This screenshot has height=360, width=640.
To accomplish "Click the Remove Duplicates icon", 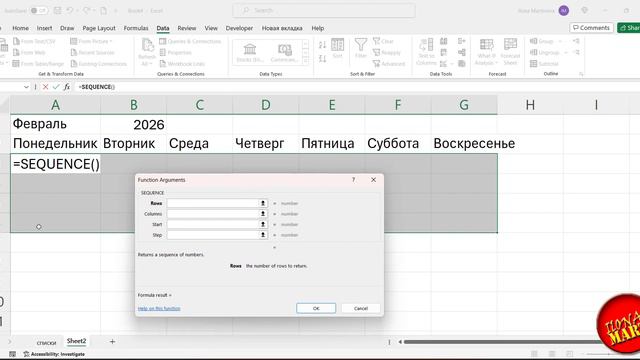I will [x=444, y=52].
